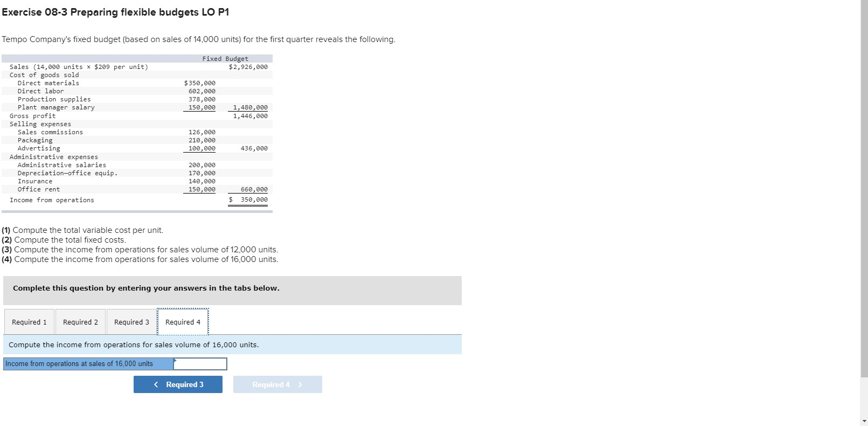
Task: Click the Direct materials row value
Action: pyautogui.click(x=199, y=82)
